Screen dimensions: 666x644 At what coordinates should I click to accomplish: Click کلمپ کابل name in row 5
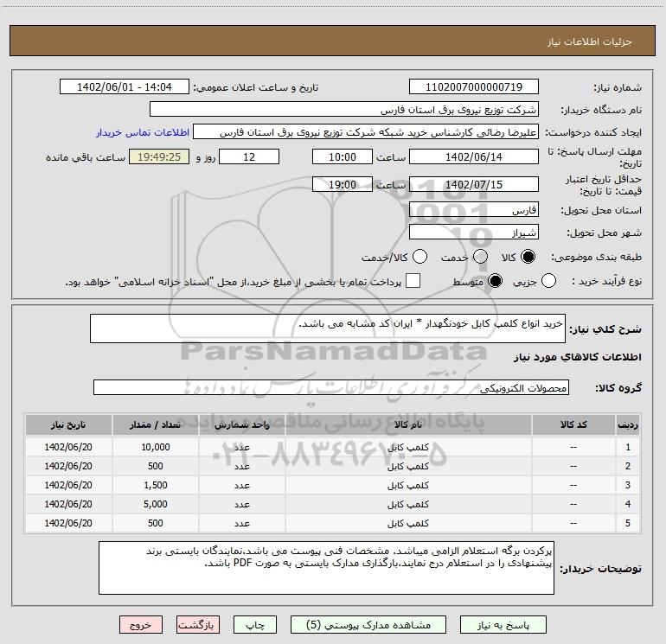click(x=407, y=523)
